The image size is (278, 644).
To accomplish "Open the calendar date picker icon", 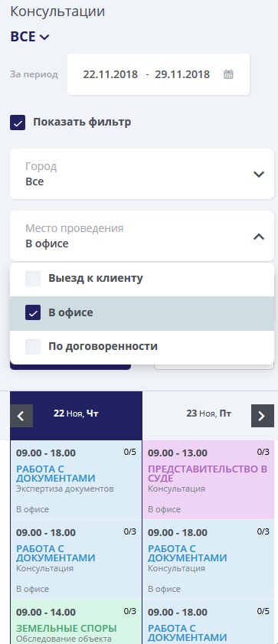I will click(228, 74).
